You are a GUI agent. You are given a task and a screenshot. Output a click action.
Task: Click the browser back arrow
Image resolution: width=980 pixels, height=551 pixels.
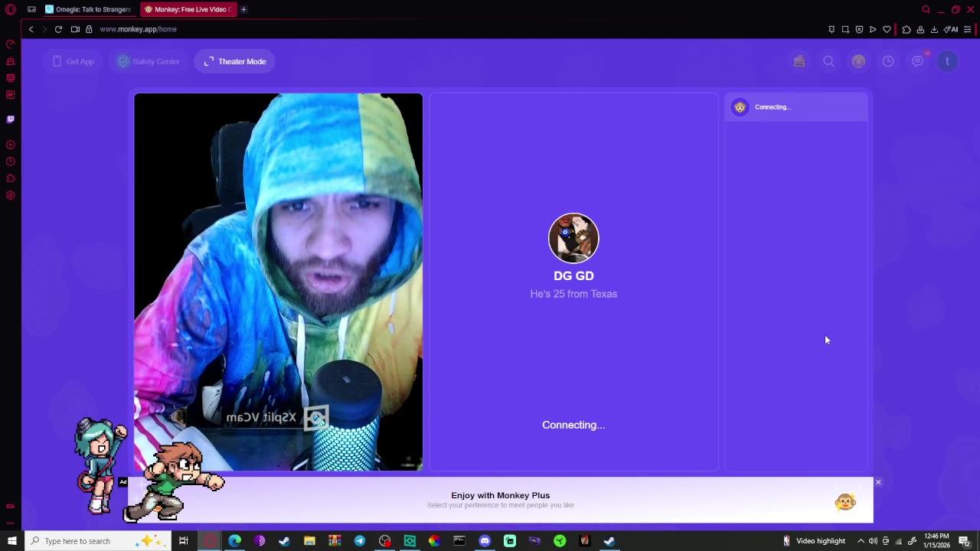coord(31,29)
